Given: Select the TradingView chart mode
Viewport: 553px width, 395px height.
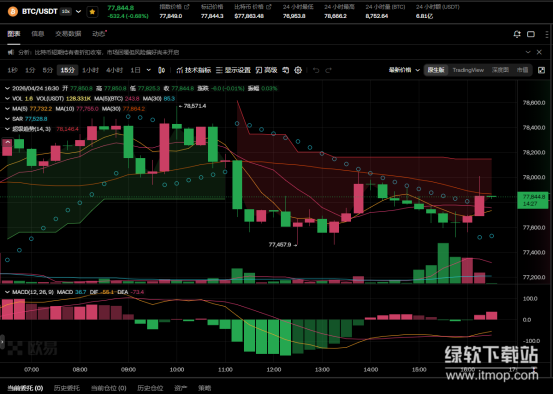Looking at the screenshot, I should pos(468,70).
